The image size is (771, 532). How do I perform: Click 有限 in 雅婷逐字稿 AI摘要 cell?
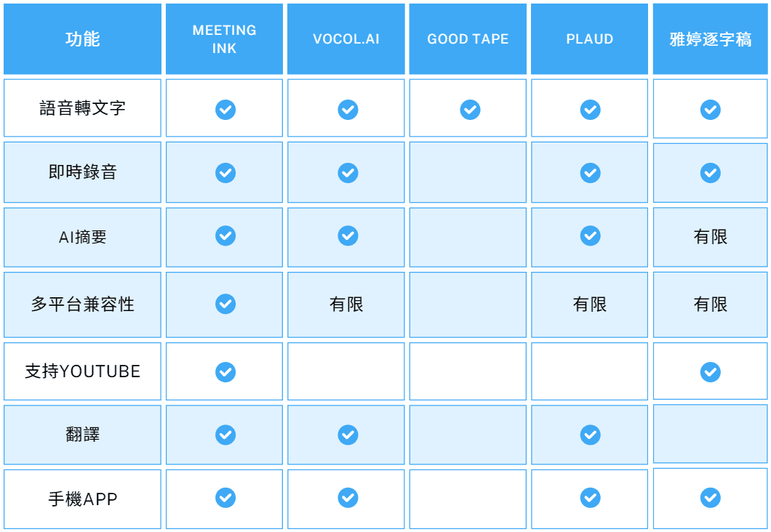(x=710, y=237)
